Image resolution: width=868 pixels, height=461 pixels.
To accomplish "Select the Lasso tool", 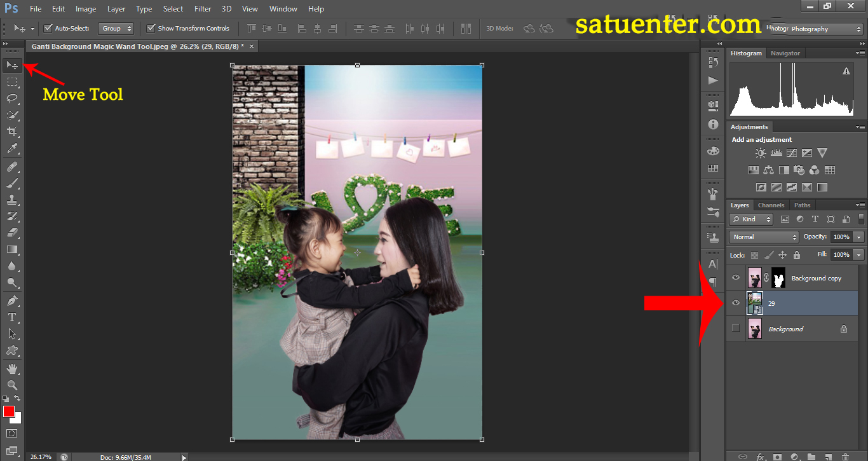I will coord(12,98).
